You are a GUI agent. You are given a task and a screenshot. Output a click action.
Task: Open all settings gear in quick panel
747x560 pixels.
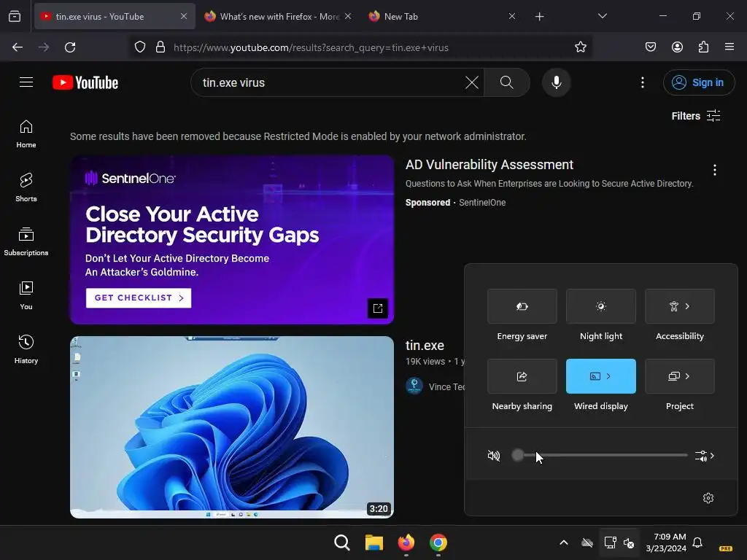[x=708, y=498]
